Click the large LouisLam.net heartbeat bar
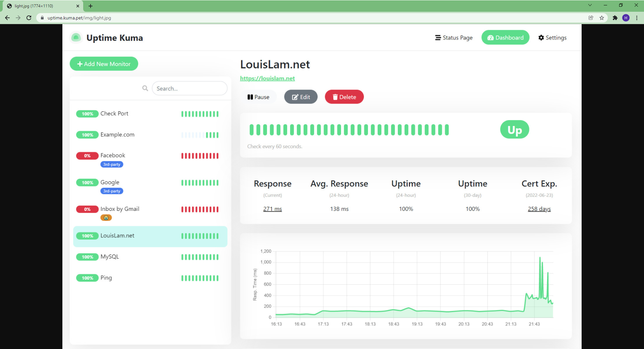The image size is (644, 349). pyautogui.click(x=349, y=130)
